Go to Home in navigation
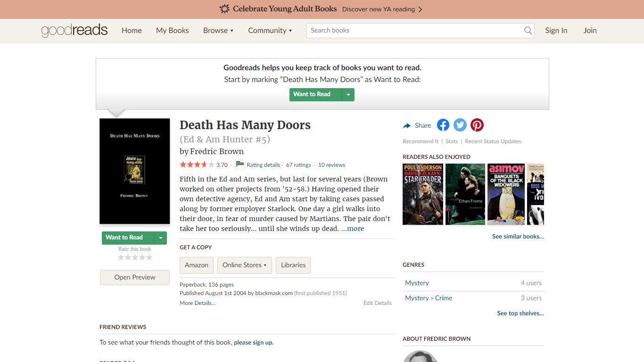644x362 pixels. 132,30
